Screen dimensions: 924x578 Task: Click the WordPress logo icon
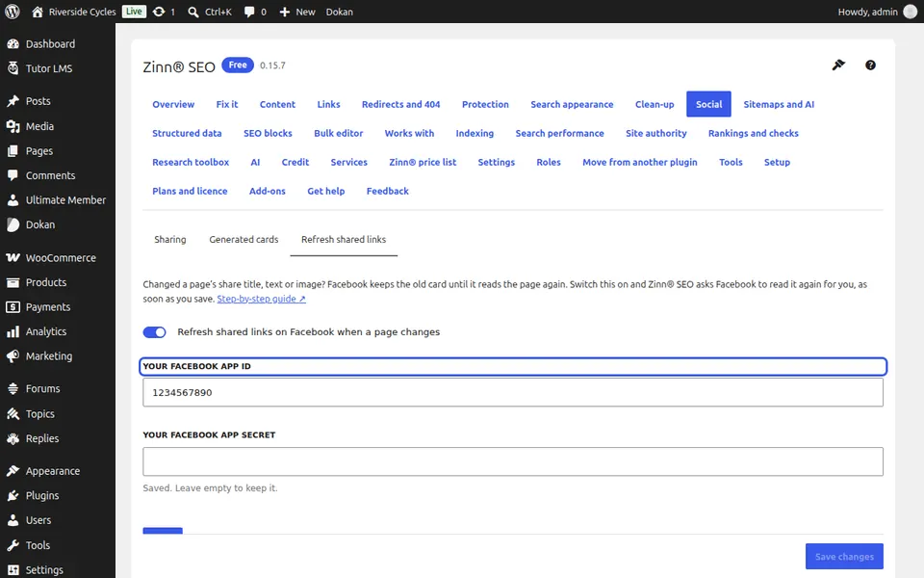(x=12, y=12)
